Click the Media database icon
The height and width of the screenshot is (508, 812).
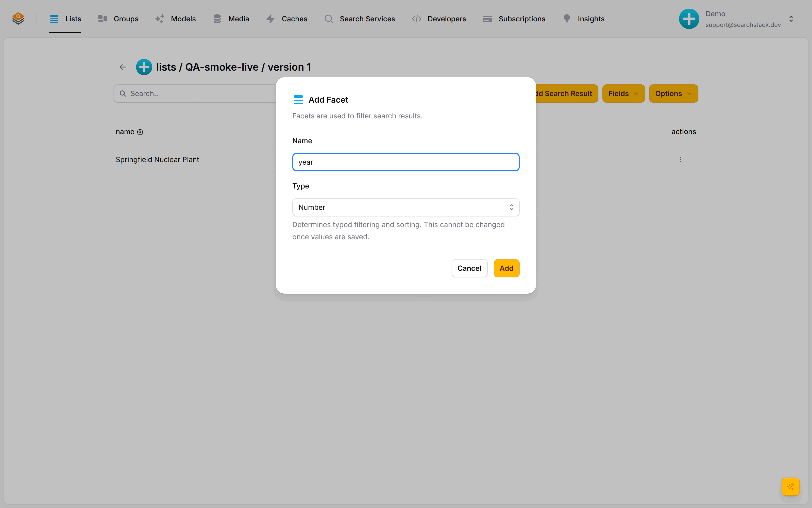(x=217, y=19)
